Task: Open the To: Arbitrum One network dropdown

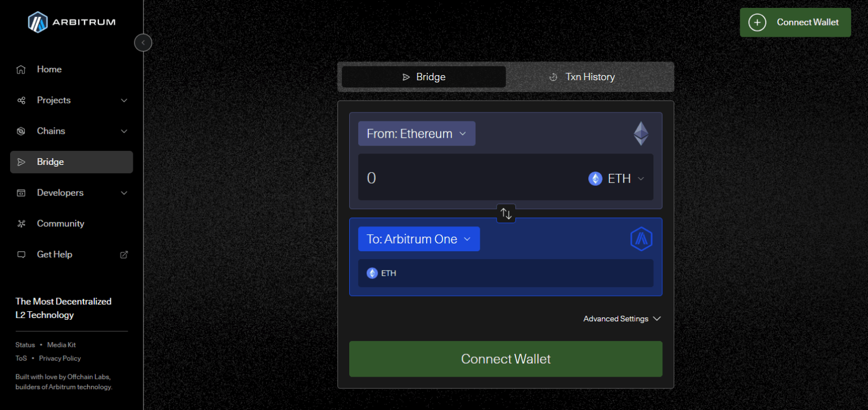Action: point(419,239)
